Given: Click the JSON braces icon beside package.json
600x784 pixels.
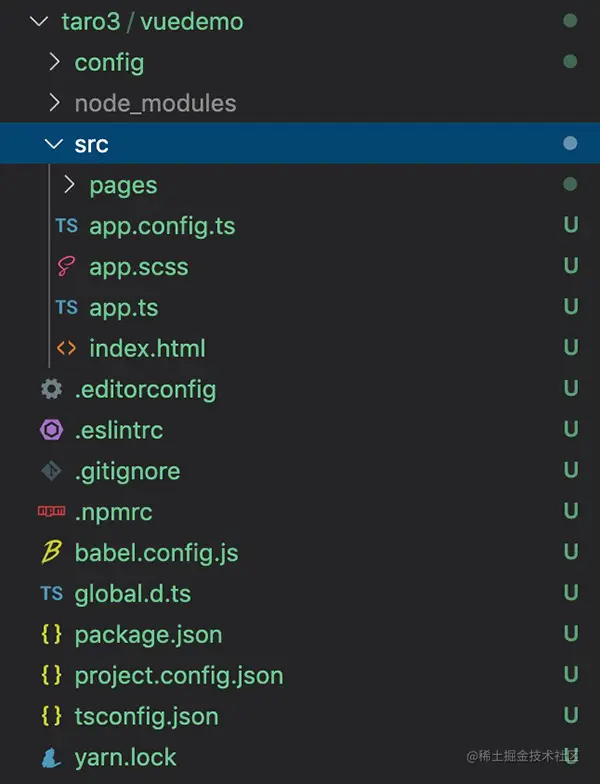Looking at the screenshot, I should coord(51,635).
